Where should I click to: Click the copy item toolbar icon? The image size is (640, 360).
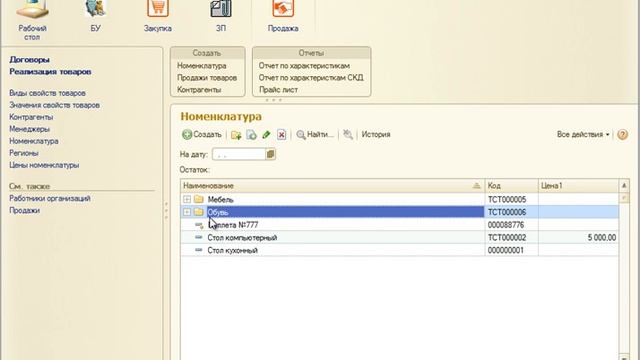point(251,135)
